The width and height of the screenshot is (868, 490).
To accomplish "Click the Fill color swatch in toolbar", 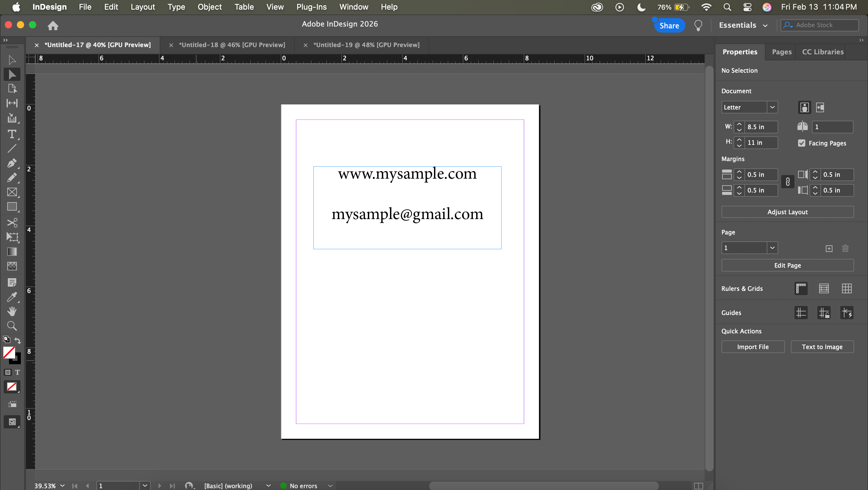I will (x=9, y=352).
